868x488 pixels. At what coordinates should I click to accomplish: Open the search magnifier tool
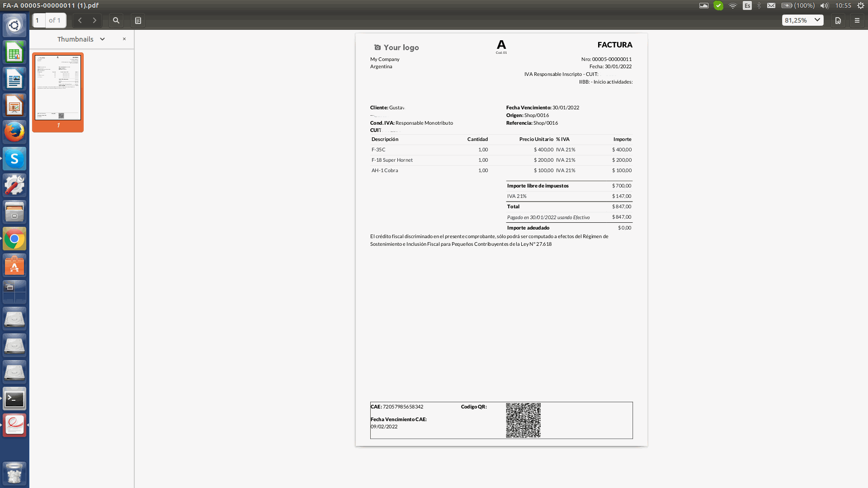(x=116, y=20)
